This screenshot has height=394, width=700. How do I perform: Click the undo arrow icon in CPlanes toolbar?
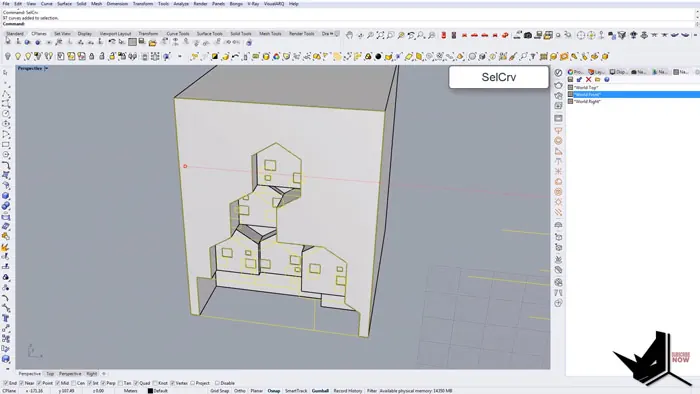click(x=111, y=42)
